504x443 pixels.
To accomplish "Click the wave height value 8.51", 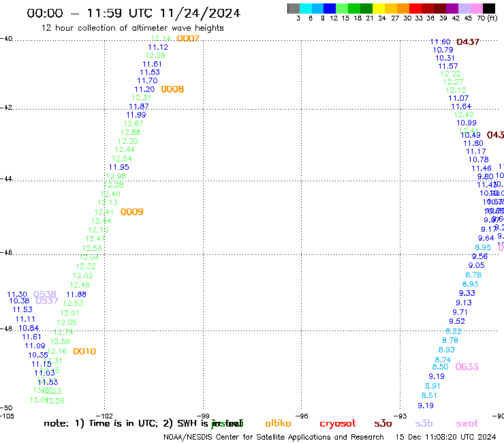I will [x=429, y=395].
